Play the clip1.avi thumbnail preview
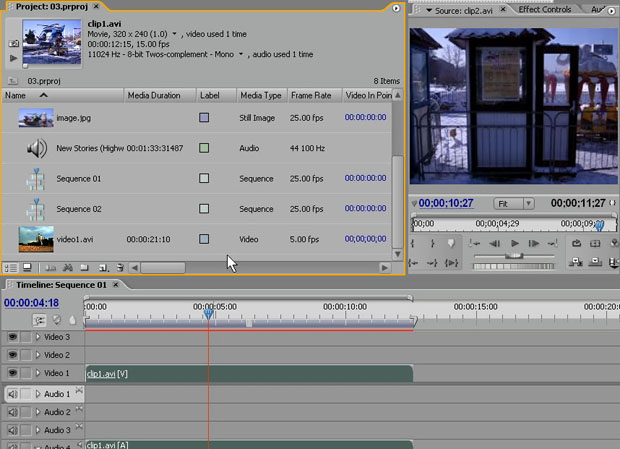Screen dimensions: 620x449 [x=13, y=58]
